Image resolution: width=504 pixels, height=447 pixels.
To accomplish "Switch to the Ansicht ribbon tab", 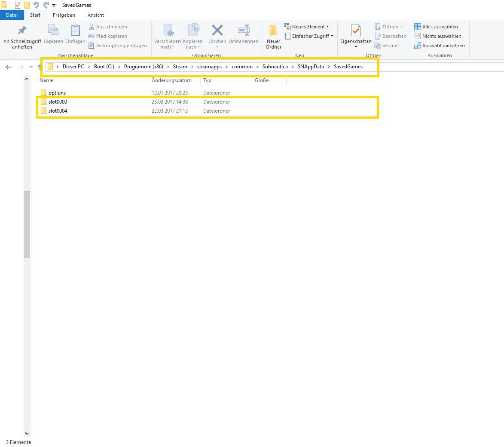I will tap(96, 15).
